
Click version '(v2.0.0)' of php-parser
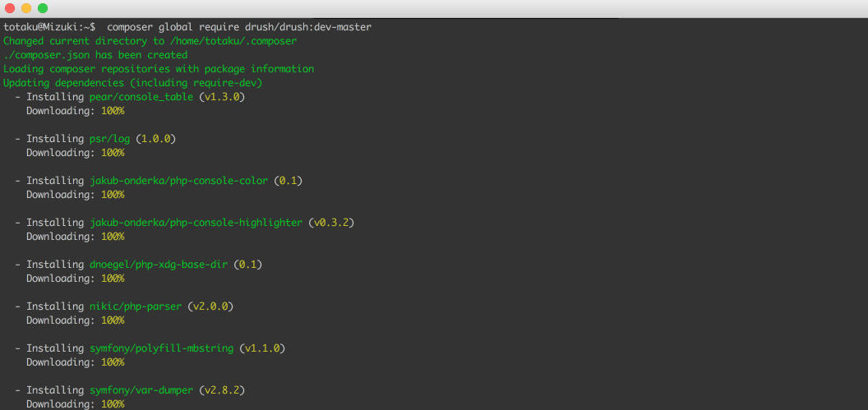coord(210,306)
